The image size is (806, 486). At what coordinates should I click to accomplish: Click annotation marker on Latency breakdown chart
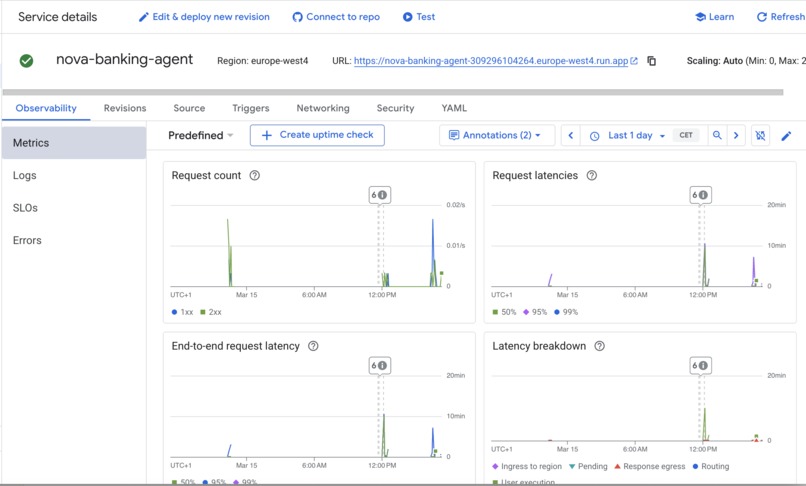click(x=701, y=366)
